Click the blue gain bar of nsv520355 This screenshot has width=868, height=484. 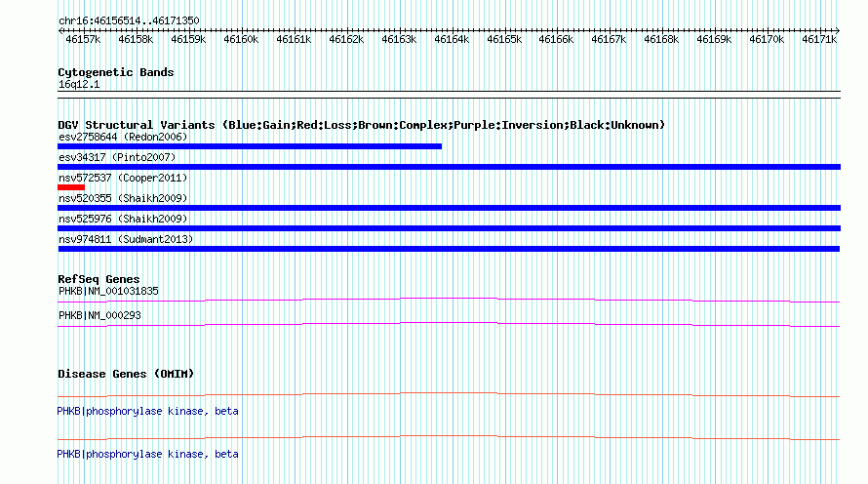449,208
